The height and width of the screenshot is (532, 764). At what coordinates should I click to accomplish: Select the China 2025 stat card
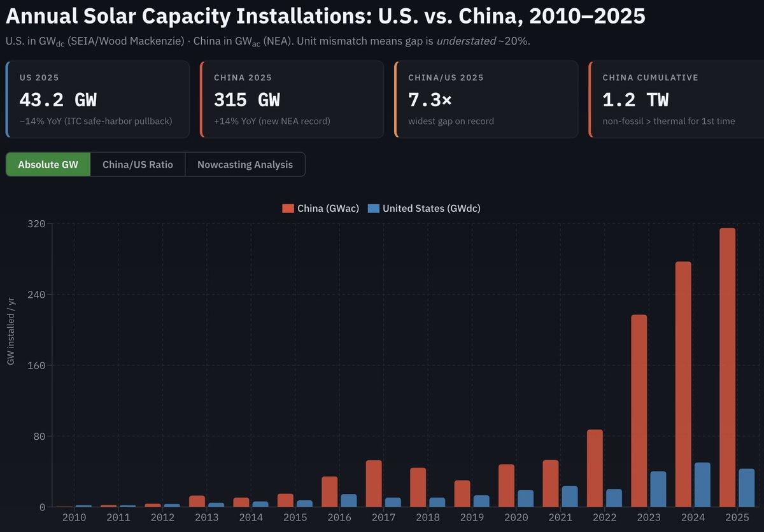(x=292, y=99)
